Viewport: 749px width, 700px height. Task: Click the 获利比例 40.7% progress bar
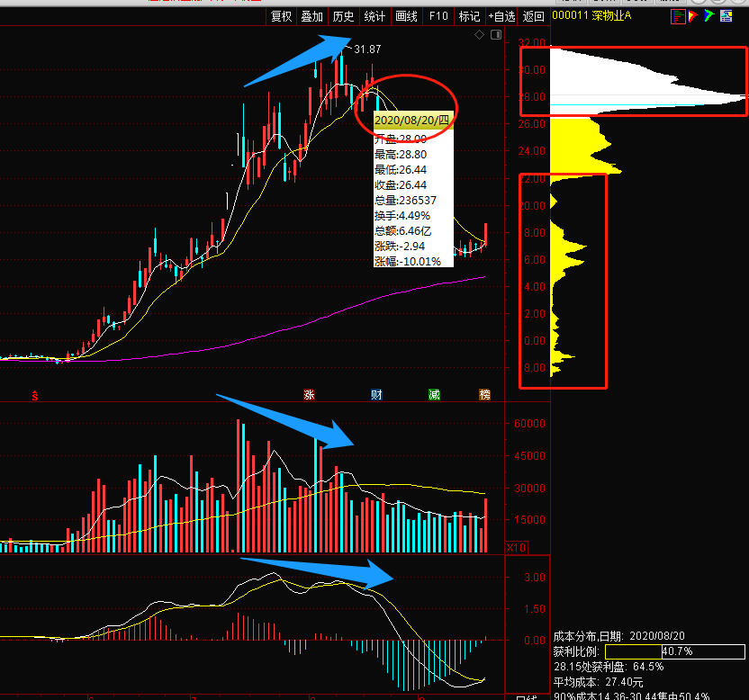(x=675, y=651)
